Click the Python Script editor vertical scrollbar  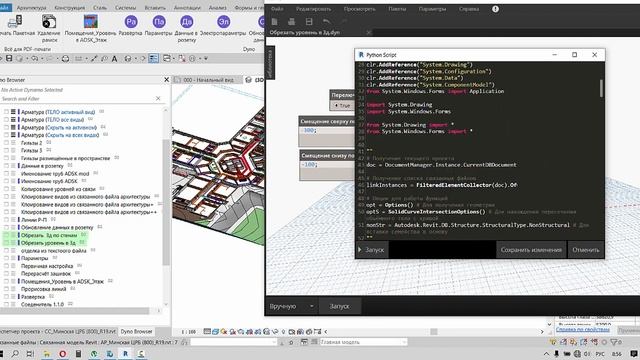[x=601, y=88]
